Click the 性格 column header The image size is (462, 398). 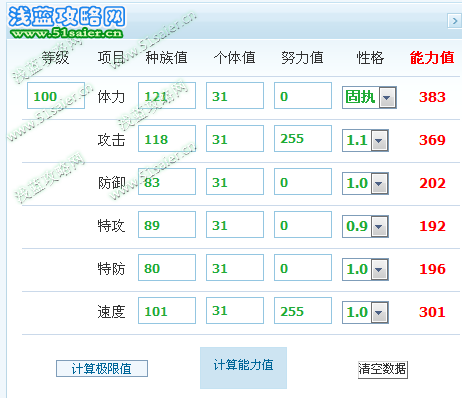(x=370, y=58)
